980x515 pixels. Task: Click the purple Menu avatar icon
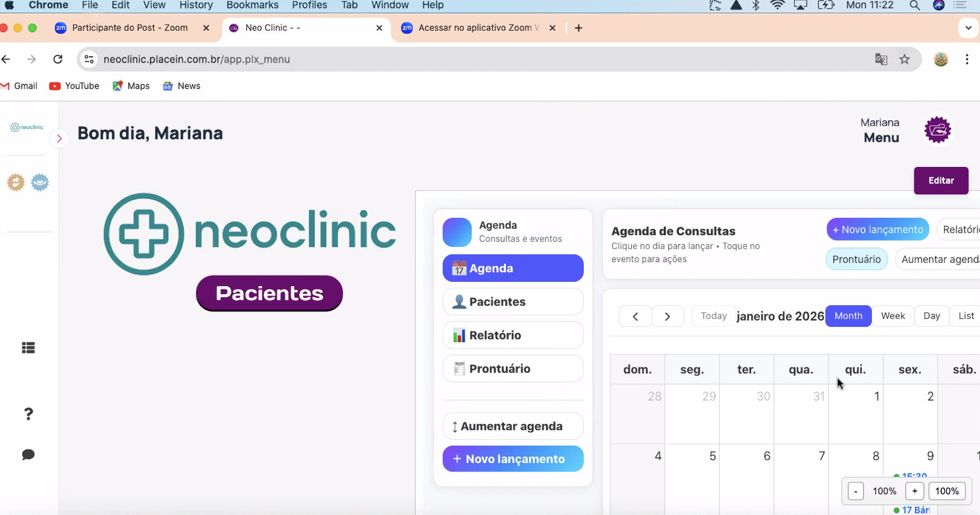click(x=938, y=130)
